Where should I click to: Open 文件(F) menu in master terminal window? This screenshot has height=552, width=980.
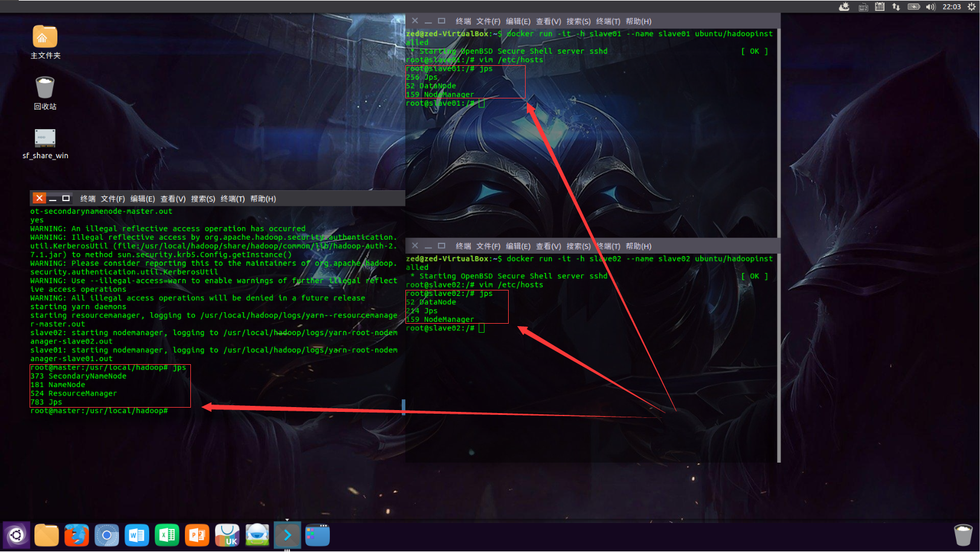click(x=113, y=199)
